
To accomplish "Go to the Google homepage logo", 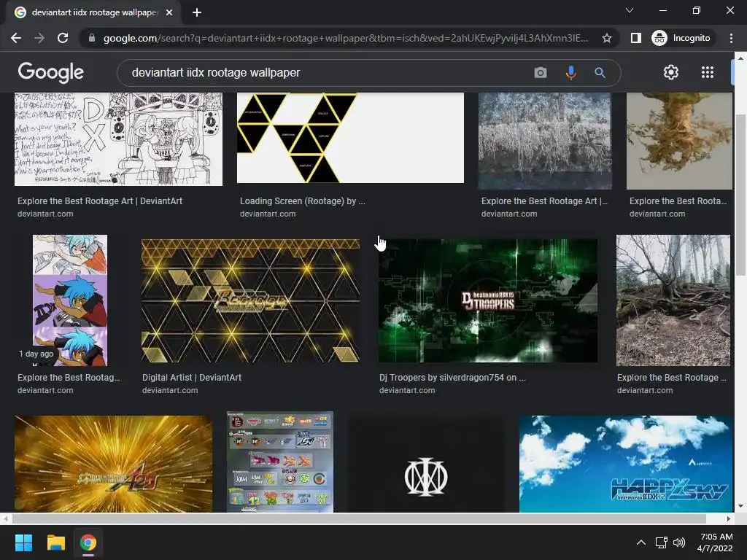I will [51, 72].
